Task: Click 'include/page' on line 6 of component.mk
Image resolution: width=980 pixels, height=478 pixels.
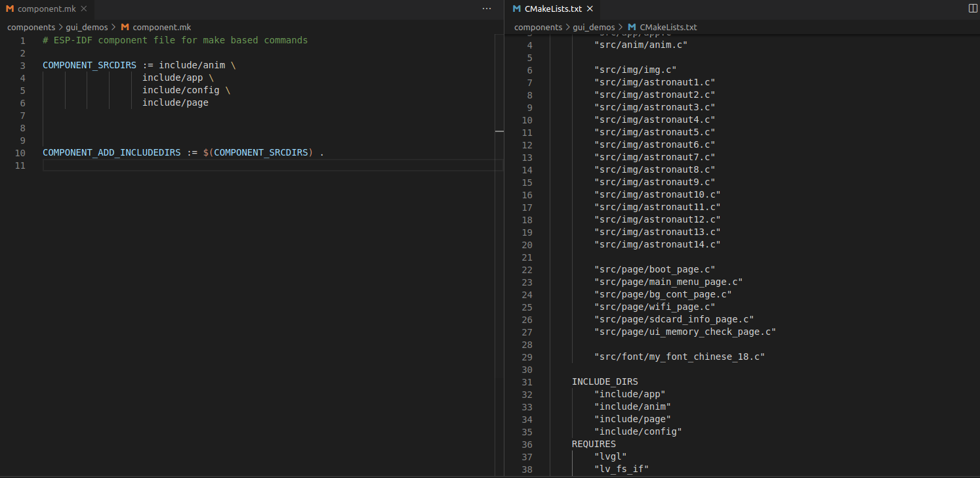Action: [x=175, y=103]
